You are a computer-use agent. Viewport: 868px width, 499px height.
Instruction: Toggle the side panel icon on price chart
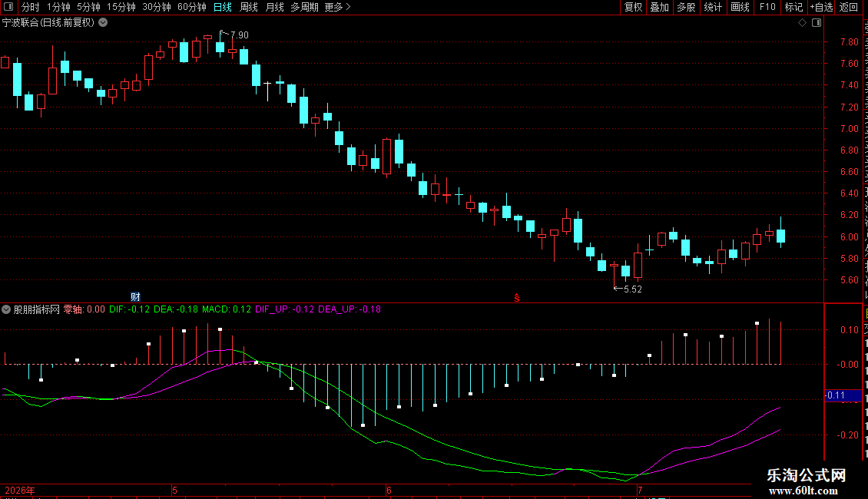[817, 23]
